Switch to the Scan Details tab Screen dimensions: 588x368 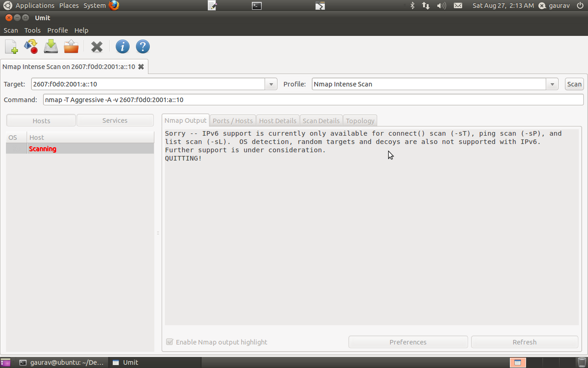pyautogui.click(x=321, y=121)
